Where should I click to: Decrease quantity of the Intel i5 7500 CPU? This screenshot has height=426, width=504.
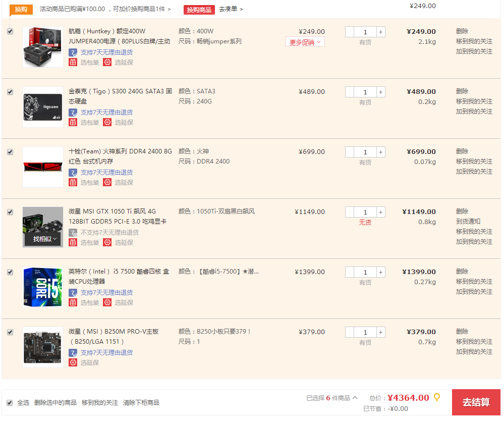point(350,273)
